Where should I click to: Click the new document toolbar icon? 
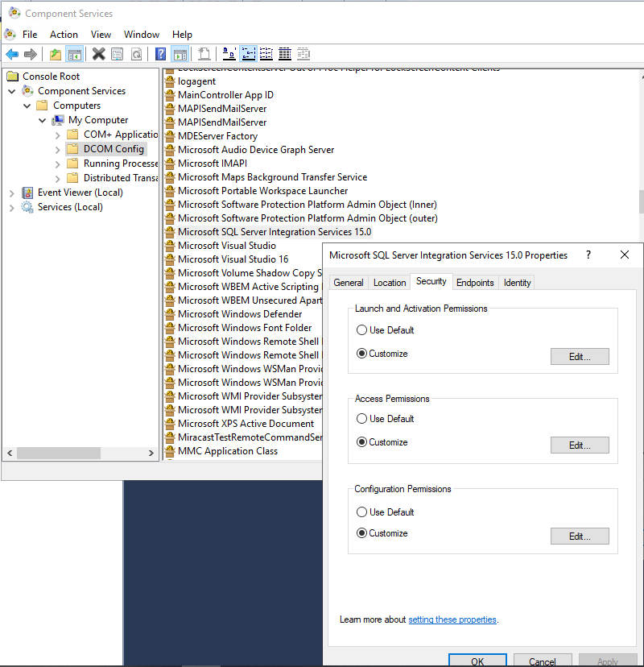[204, 54]
